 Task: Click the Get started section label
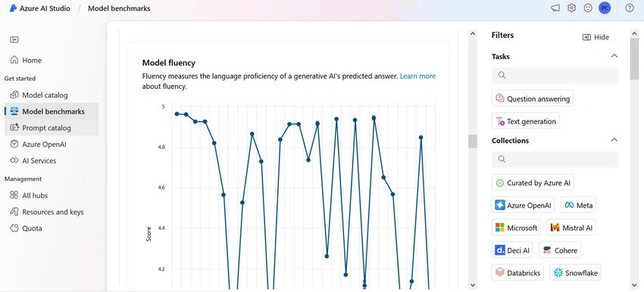20,78
